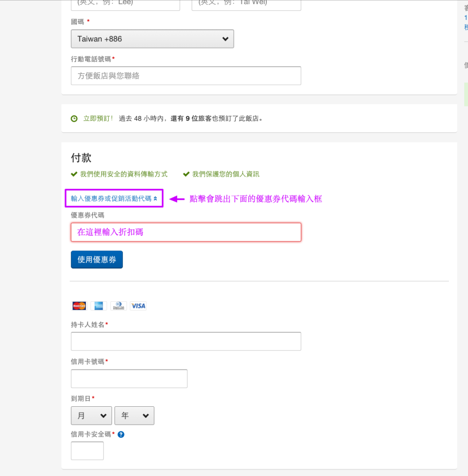This screenshot has width=468, height=476.
Task: Collapse the 輸入優惠券或促銷活動代碼 section
Action: [x=113, y=198]
